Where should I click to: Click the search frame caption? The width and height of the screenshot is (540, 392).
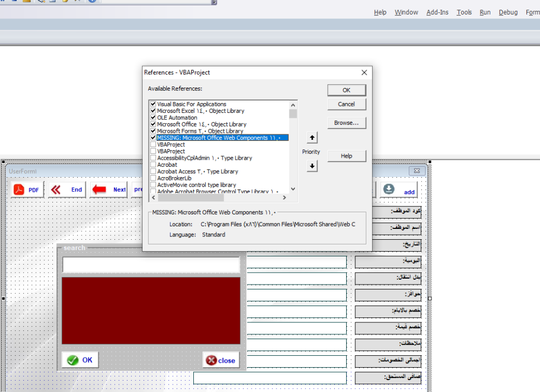pos(75,248)
